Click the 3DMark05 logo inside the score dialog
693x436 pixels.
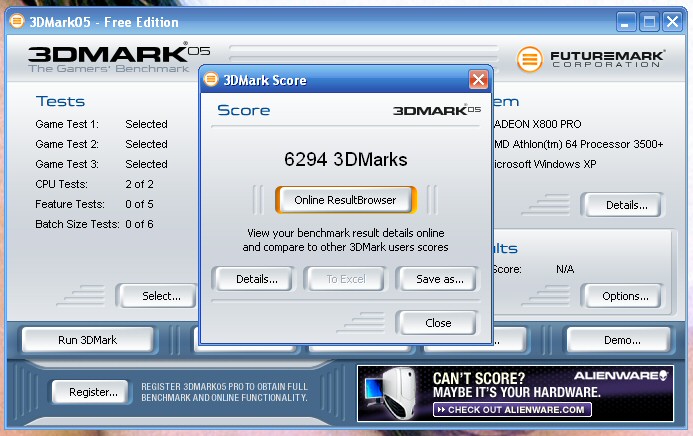click(x=437, y=110)
